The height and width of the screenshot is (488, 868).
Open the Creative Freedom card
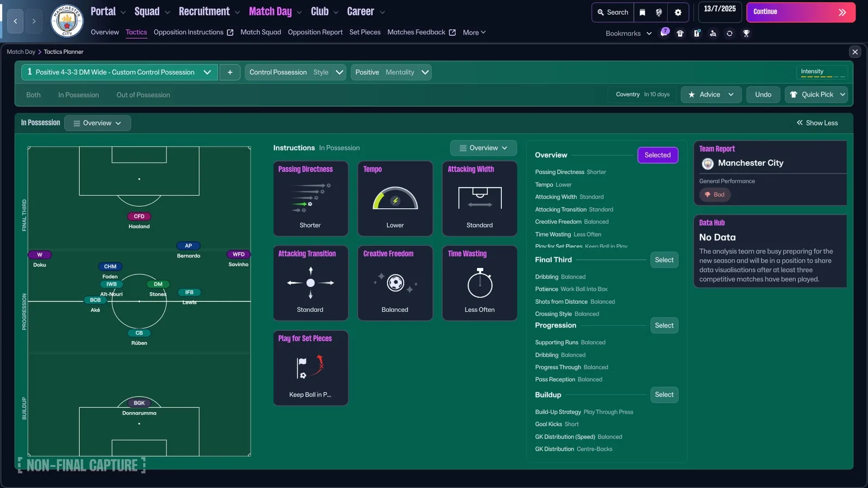(x=395, y=283)
